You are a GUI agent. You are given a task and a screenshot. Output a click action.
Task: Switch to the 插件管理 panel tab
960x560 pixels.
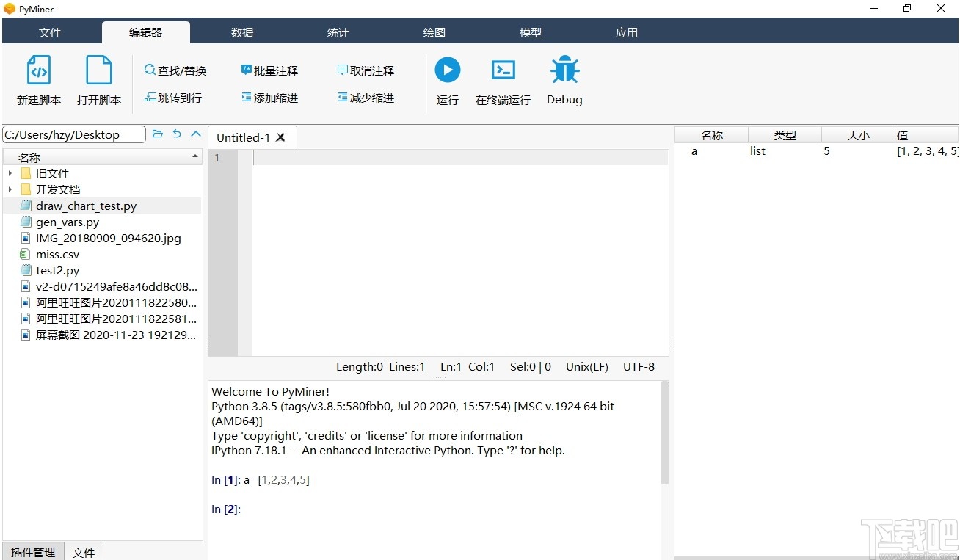tap(32, 552)
